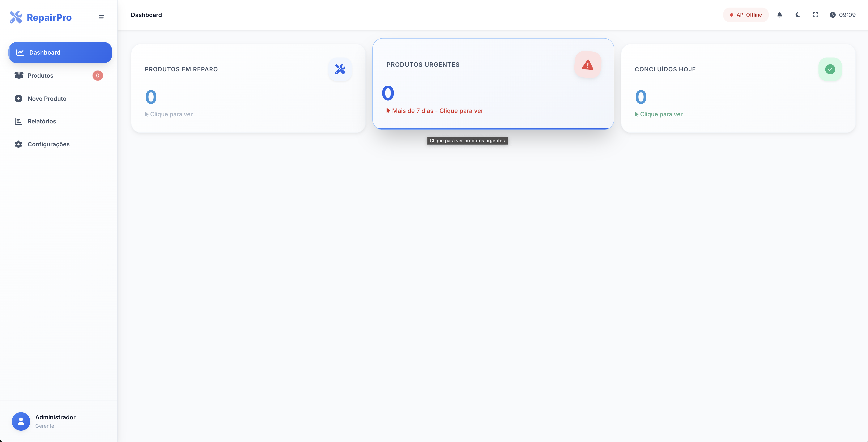Click the blue tools icon on Produtos em Reparo
The image size is (868, 442).
340,69
